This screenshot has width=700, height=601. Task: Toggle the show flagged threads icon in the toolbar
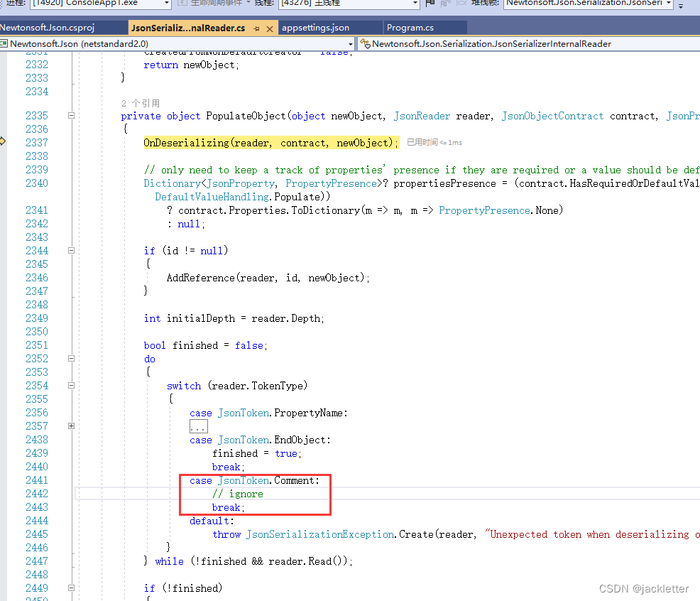(x=445, y=5)
